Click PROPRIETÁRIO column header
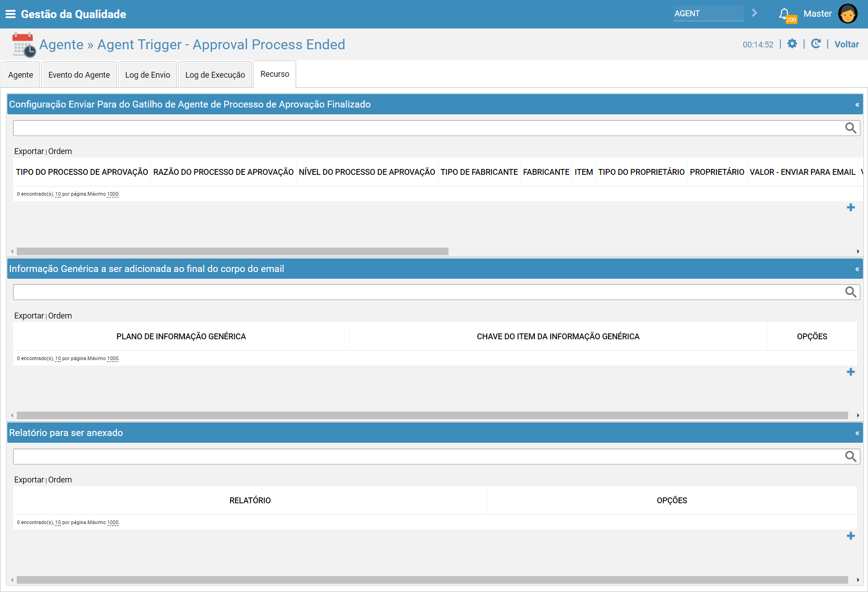This screenshot has width=868, height=595. (717, 172)
